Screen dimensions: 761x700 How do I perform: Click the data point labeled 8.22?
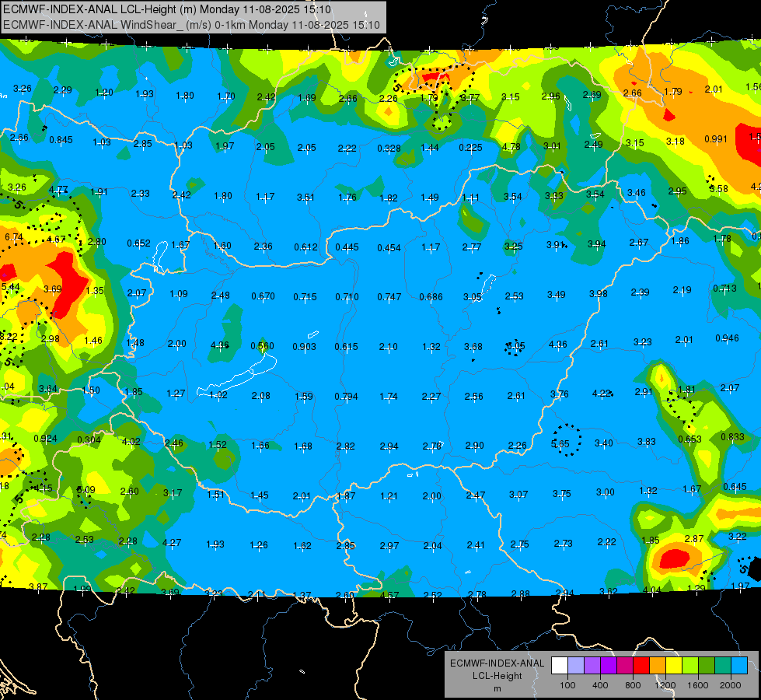9,337
